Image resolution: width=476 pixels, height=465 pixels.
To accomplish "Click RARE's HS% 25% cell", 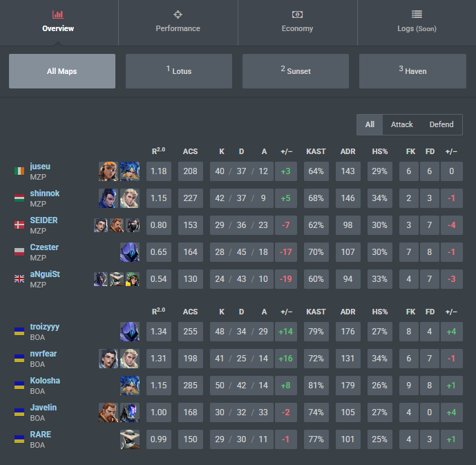I will pyautogui.click(x=380, y=439).
